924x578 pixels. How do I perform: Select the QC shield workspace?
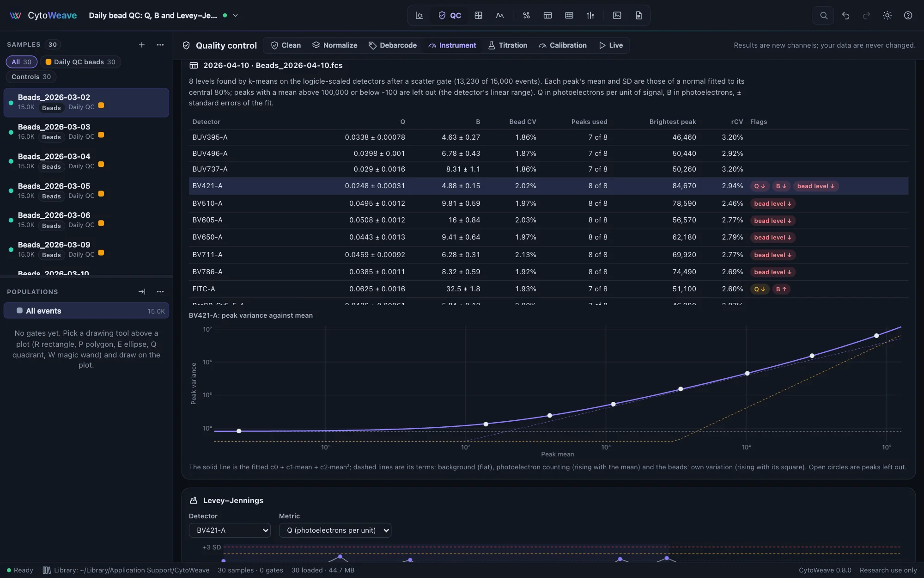click(x=450, y=15)
